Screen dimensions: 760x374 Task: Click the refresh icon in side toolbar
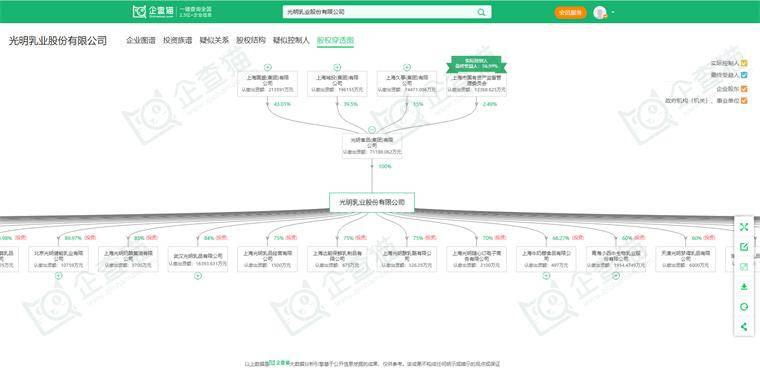pos(744,307)
